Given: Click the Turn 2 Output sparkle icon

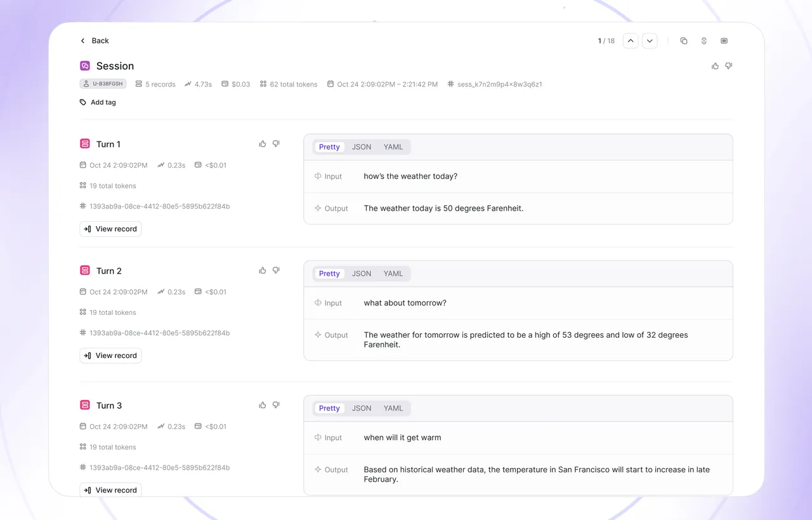Looking at the screenshot, I should [318, 335].
